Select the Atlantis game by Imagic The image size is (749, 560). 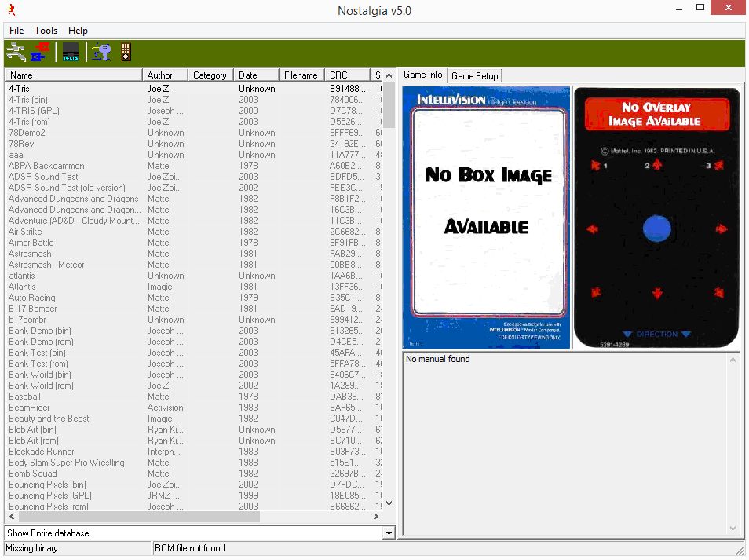pos(195,287)
